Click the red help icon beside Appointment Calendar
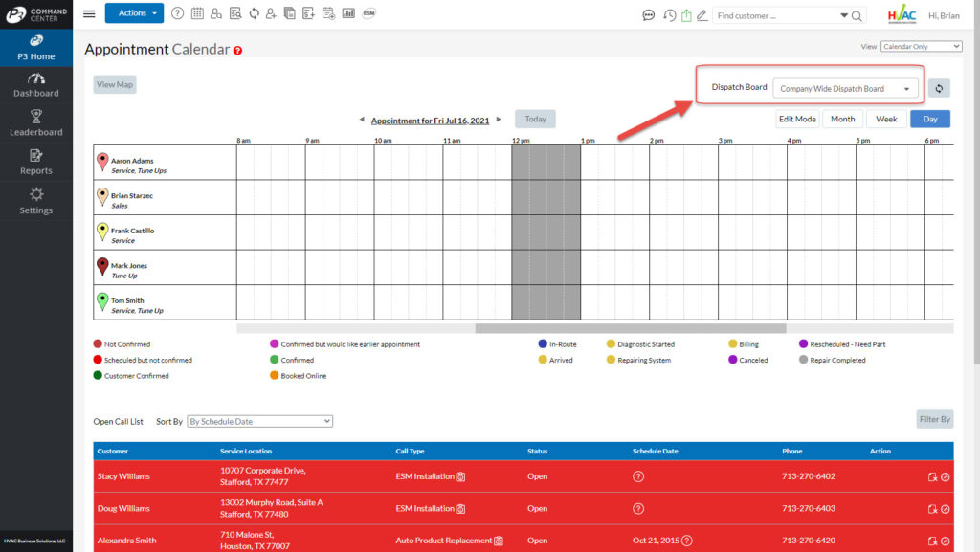Viewport: 980px width, 552px height. pyautogui.click(x=237, y=50)
